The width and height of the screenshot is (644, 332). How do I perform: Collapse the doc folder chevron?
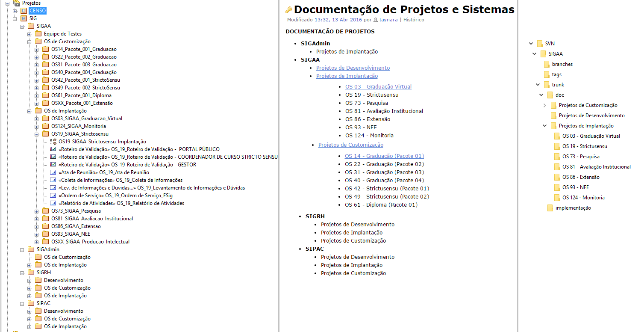point(541,95)
